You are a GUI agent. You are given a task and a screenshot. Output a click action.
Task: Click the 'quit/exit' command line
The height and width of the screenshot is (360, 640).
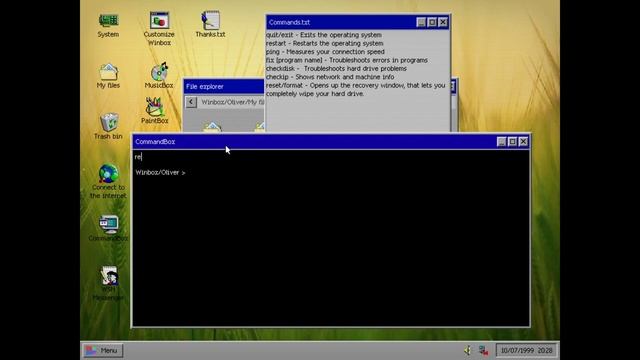(x=324, y=35)
